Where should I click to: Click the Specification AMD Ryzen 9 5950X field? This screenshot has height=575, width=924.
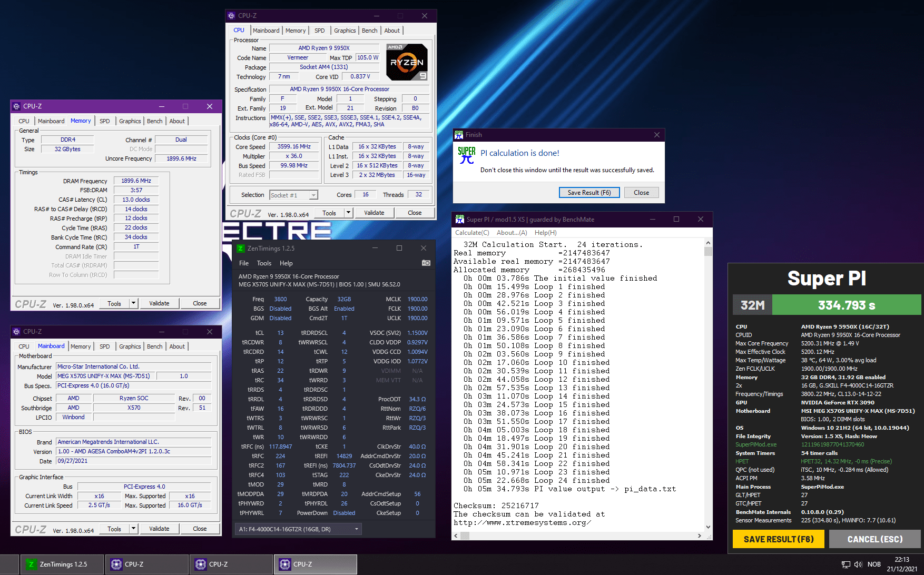click(349, 89)
